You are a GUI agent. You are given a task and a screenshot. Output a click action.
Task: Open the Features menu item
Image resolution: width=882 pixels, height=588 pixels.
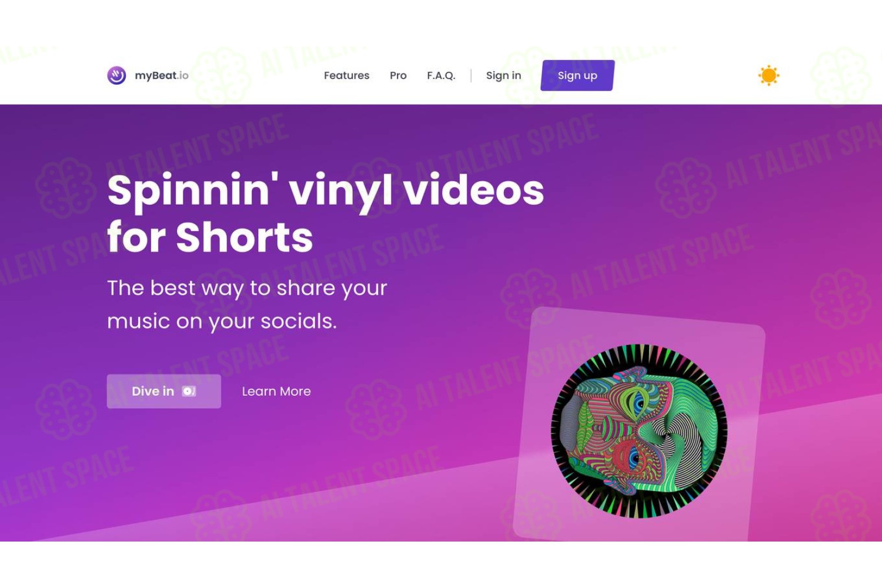pyautogui.click(x=346, y=75)
